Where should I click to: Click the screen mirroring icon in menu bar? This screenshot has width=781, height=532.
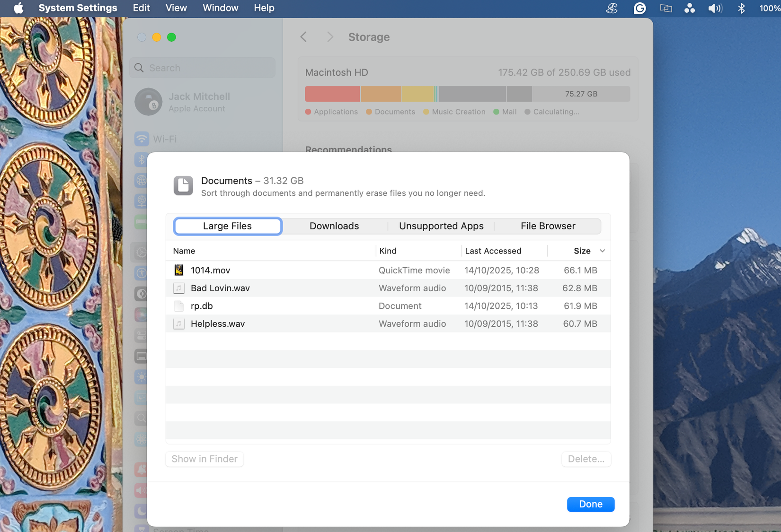665,8
